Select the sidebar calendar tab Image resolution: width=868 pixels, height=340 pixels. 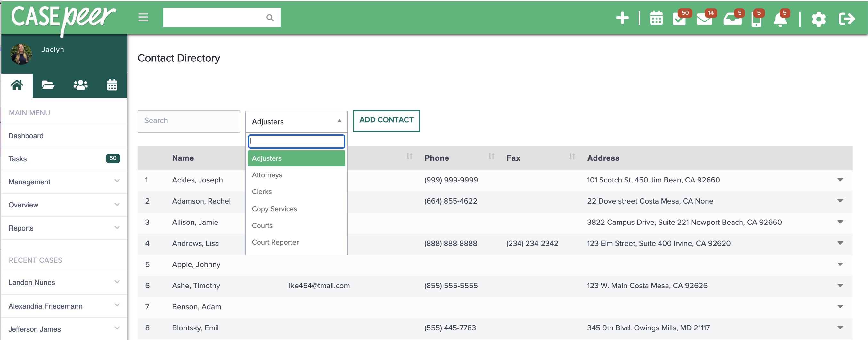[x=112, y=85]
